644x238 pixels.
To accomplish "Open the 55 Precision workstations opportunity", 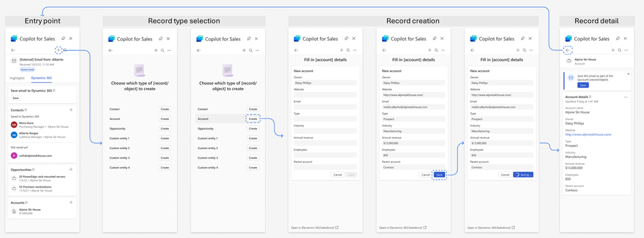I will pyautogui.click(x=35, y=186).
